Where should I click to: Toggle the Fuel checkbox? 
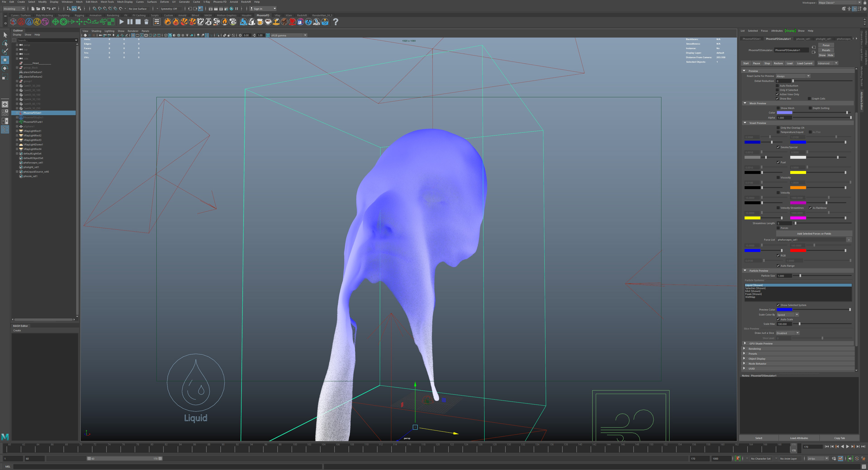pos(778,163)
